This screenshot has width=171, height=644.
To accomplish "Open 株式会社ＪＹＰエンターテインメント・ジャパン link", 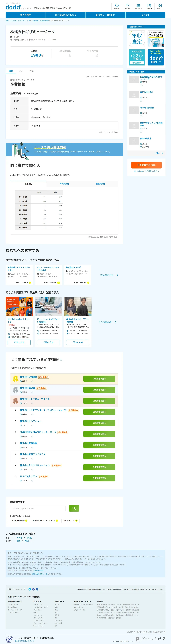I will pyautogui.click(x=43, y=410).
